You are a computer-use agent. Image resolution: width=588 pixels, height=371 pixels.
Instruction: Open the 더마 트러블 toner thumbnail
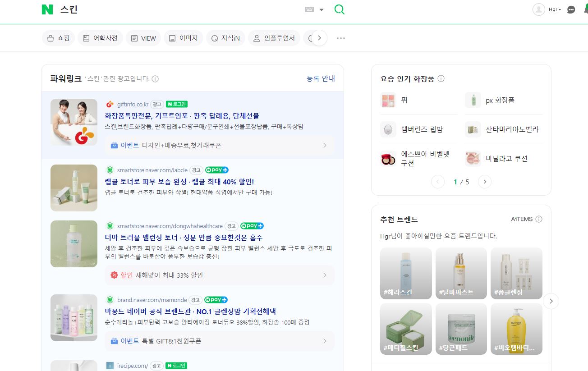tap(74, 244)
